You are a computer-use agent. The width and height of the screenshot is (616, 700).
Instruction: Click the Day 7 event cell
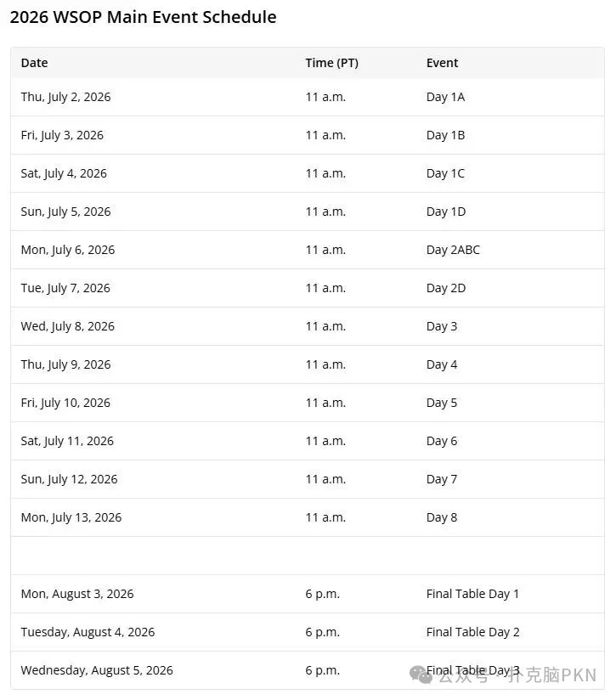(442, 479)
